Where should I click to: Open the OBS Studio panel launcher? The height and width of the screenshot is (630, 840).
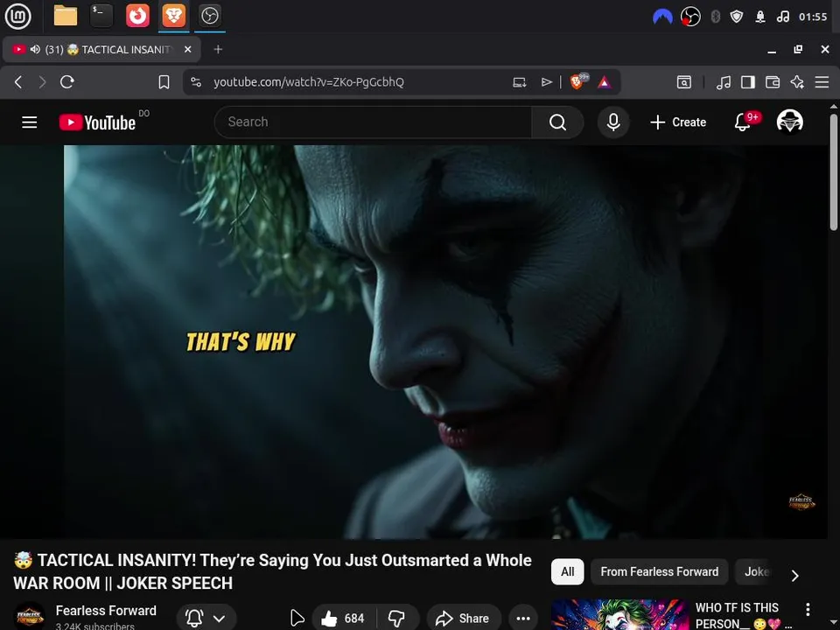(x=209, y=16)
